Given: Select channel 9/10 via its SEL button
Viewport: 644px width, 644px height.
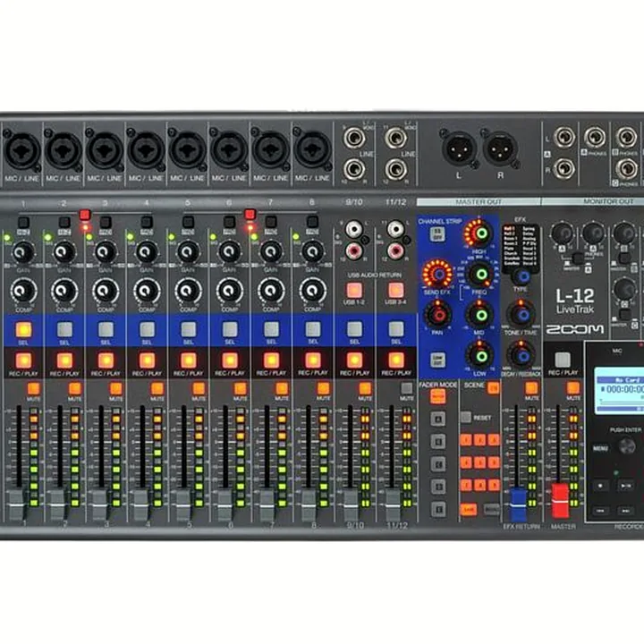Looking at the screenshot, I should coord(354,329).
